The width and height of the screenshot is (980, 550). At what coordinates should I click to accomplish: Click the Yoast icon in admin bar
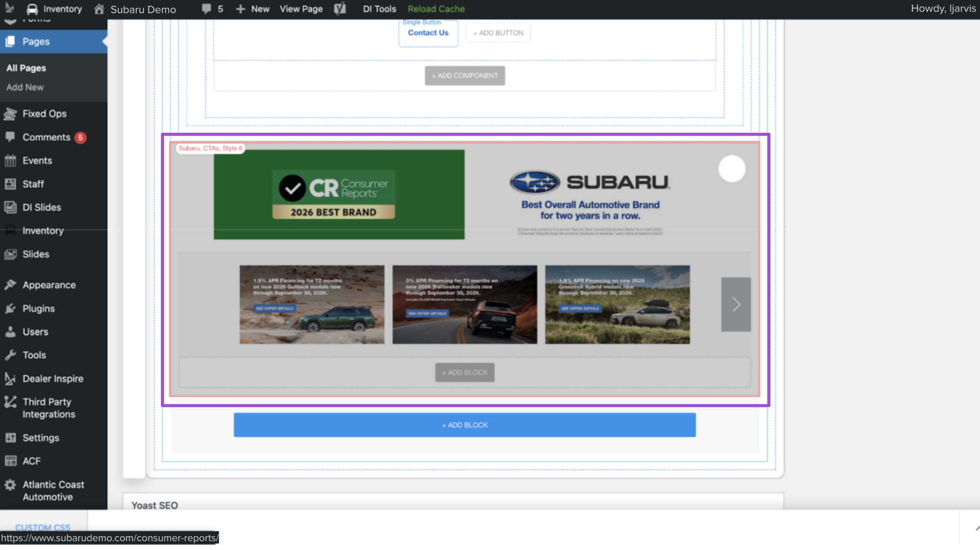point(340,9)
